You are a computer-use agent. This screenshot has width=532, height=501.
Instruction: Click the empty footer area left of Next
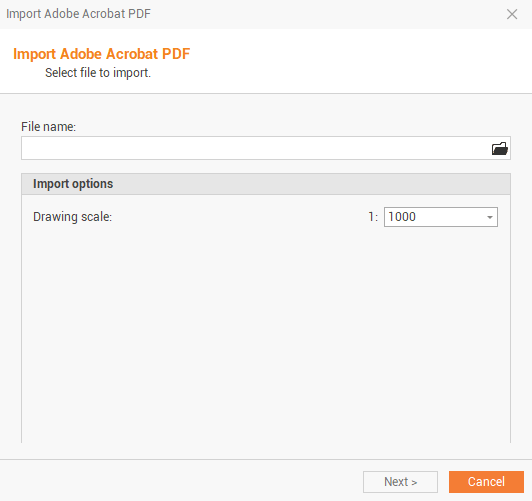coord(180,482)
